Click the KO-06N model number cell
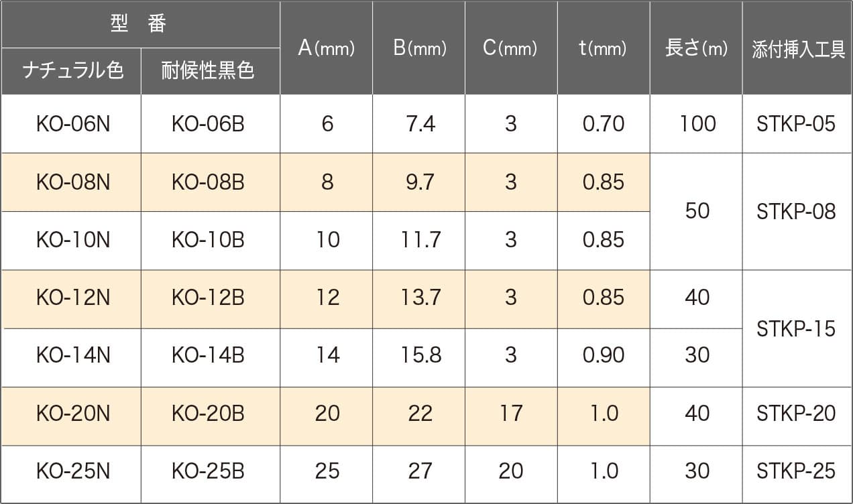The image size is (853, 504). coord(73,124)
